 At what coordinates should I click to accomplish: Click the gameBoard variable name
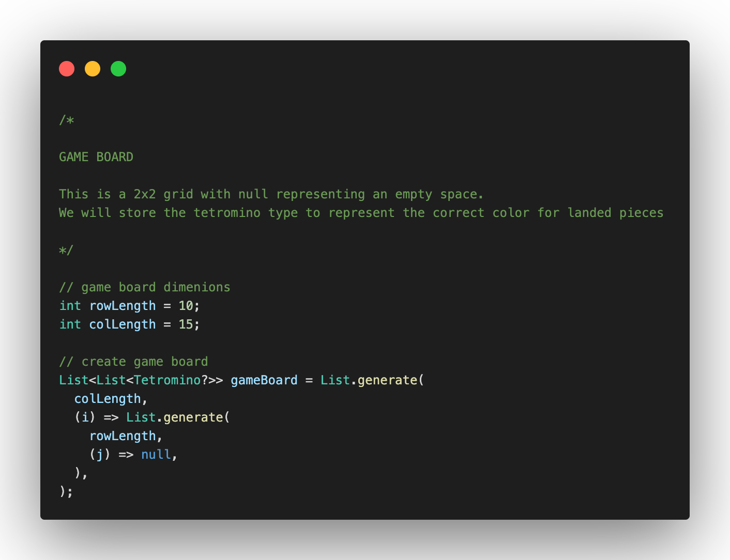click(x=264, y=380)
